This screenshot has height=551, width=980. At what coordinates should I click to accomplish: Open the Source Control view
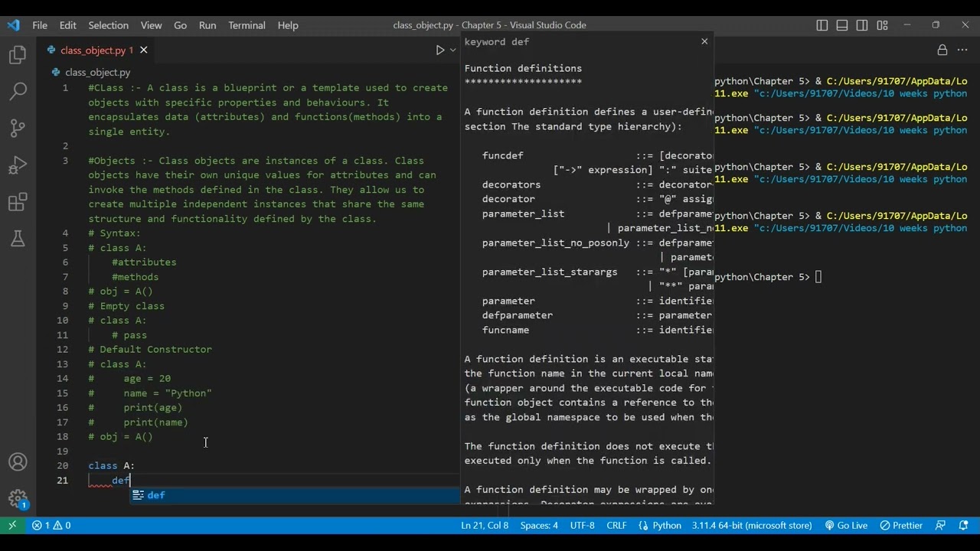point(18,129)
